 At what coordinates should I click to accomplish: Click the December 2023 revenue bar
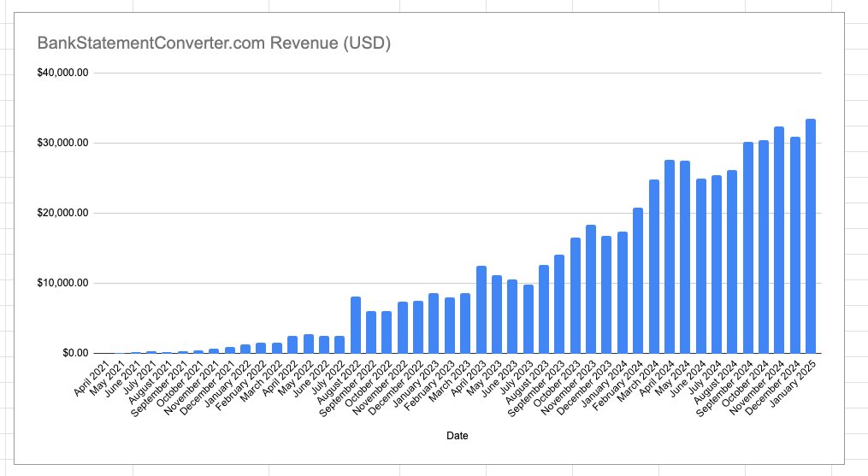606,295
